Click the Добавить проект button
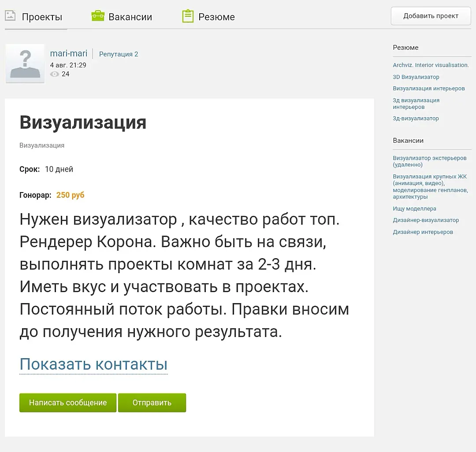 pyautogui.click(x=431, y=16)
